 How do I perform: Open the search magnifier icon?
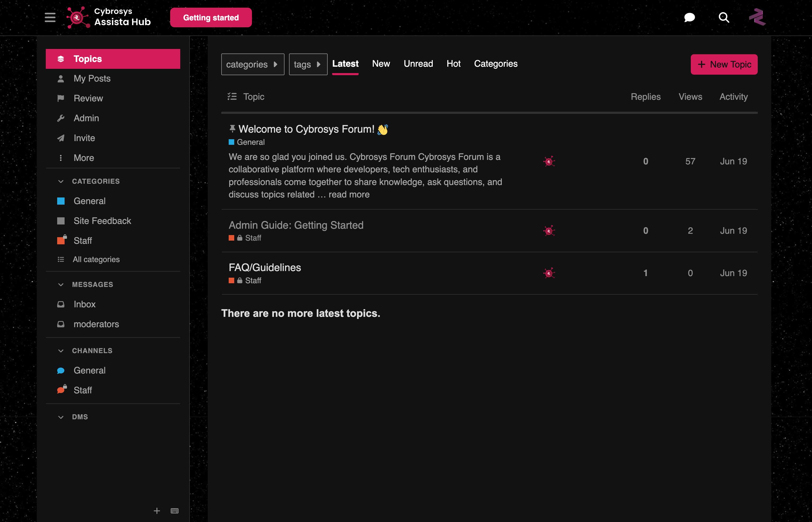724,17
